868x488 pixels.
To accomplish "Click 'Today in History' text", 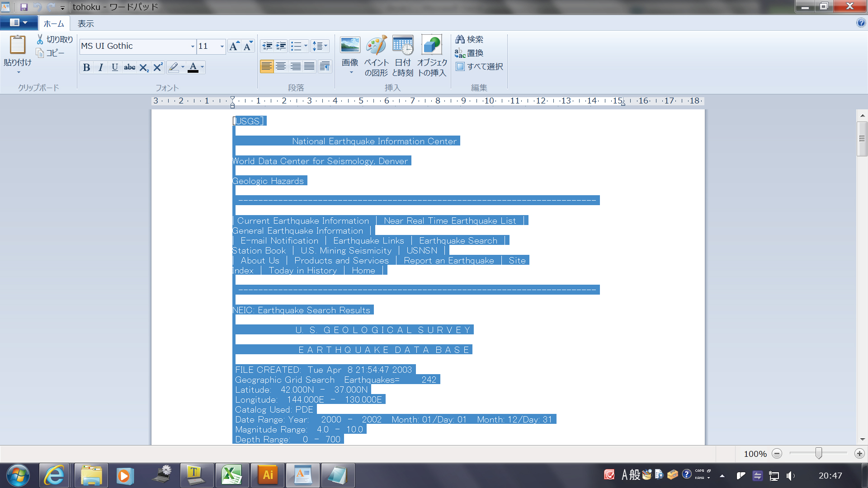I will (302, 271).
